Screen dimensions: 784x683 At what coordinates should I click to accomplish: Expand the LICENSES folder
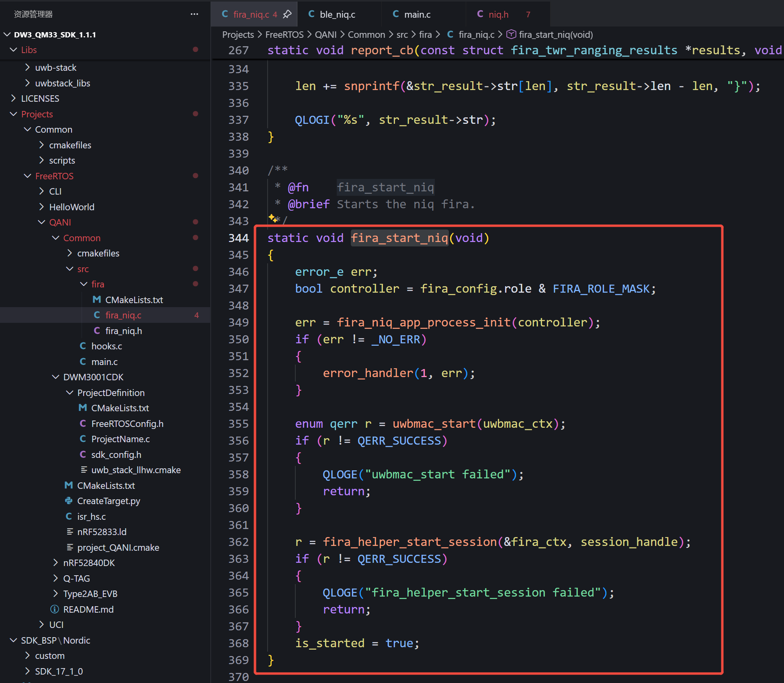click(40, 98)
